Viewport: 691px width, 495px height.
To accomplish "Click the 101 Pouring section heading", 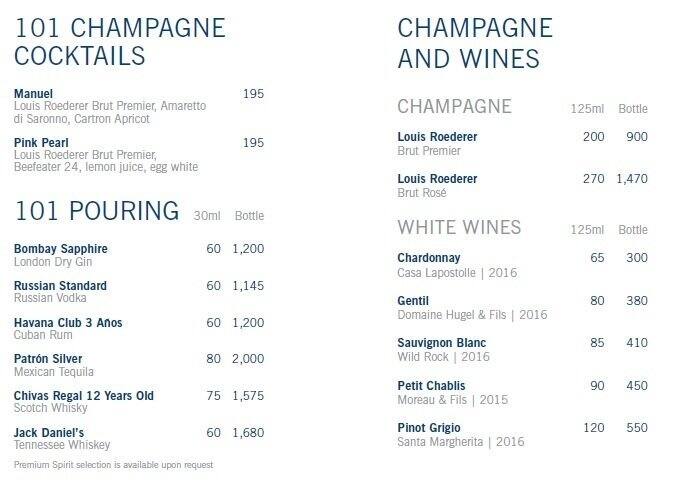I will 97,211.
